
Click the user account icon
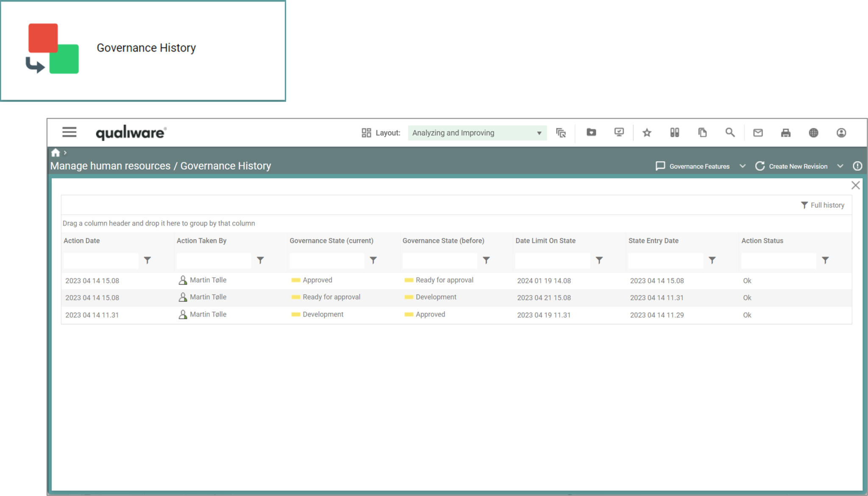tap(842, 133)
